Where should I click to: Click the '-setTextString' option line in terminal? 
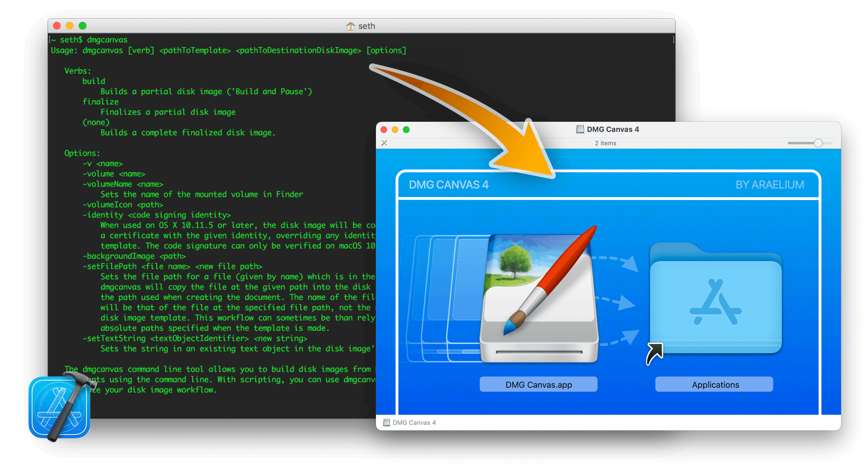195,338
